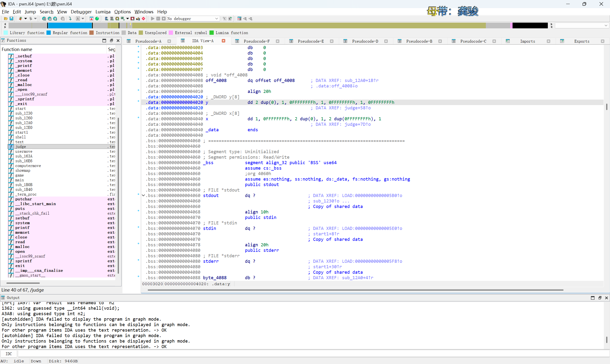
Task: Close the Pseudocode-A tab
Action: coord(169,41)
